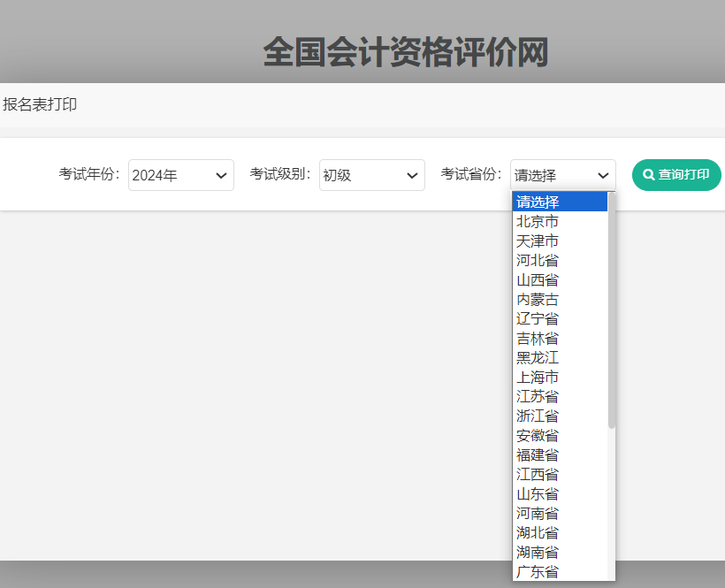Pick 湖北省 from the list
Screen dimensions: 725x588
coord(560,532)
